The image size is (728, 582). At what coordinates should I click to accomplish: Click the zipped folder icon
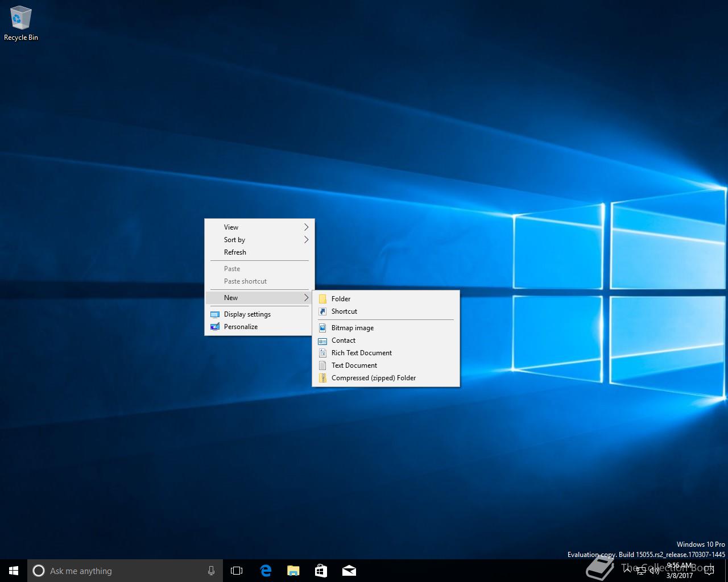(322, 377)
